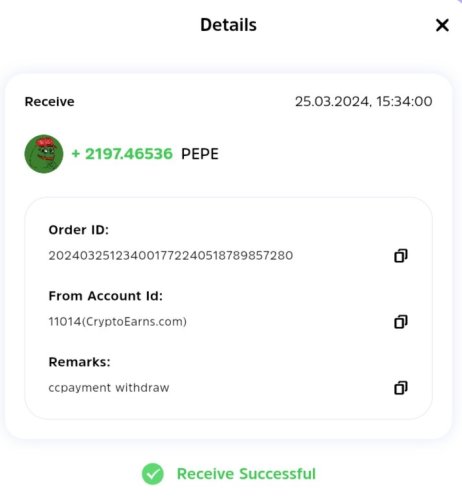This screenshot has height=500, width=462.
Task: Click the green success checkmark icon
Action: click(153, 474)
